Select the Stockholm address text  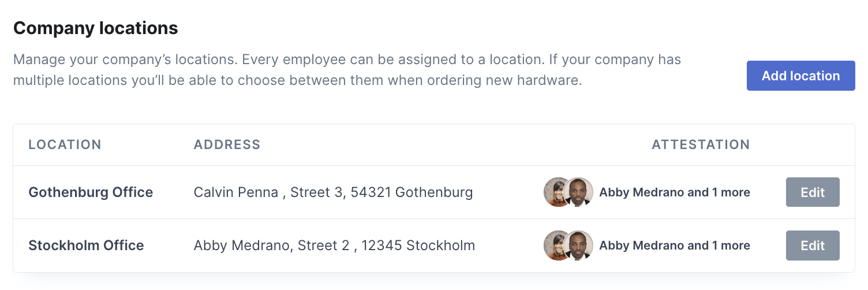[335, 246]
